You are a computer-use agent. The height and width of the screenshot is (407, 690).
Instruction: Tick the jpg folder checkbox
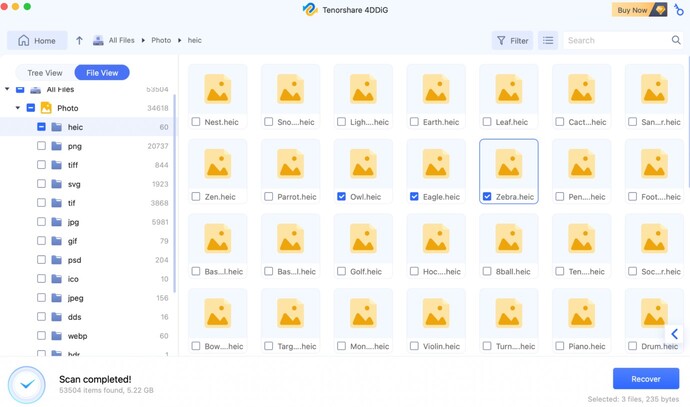pos(41,221)
